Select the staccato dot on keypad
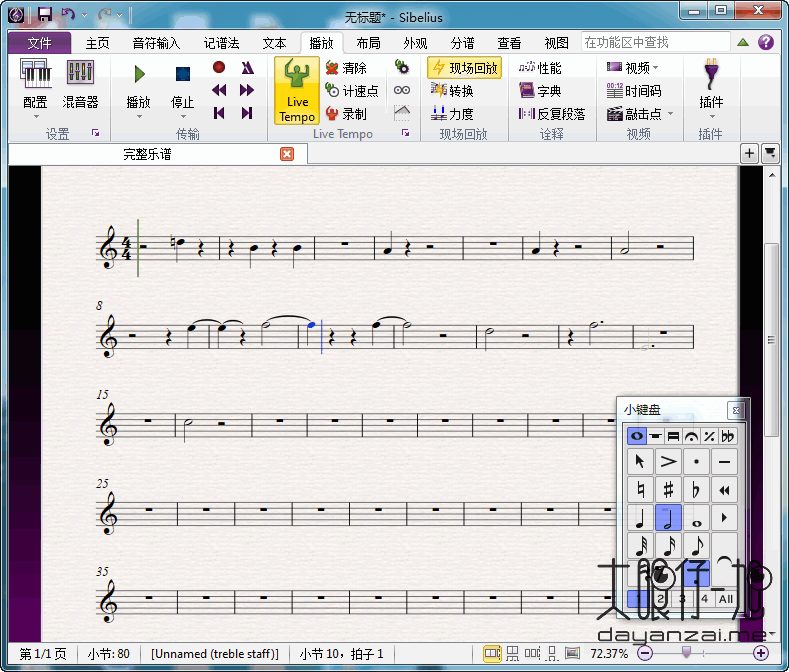 point(696,462)
